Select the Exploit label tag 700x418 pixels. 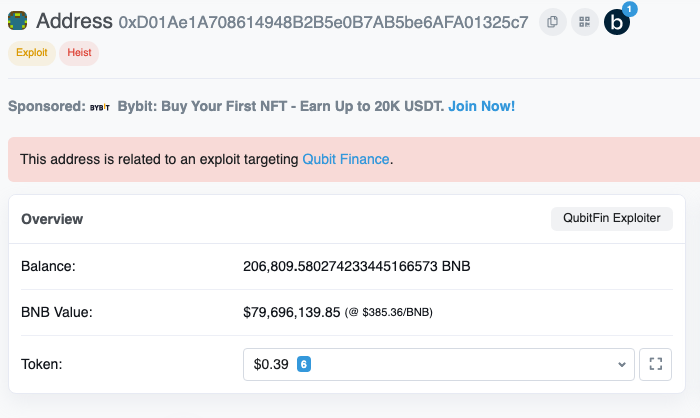click(32, 53)
